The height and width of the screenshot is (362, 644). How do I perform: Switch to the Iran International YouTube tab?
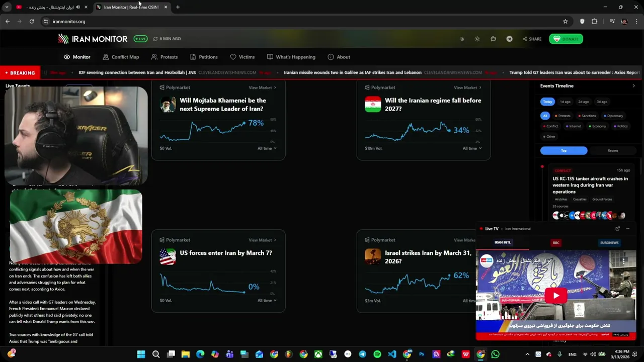pos(50,7)
